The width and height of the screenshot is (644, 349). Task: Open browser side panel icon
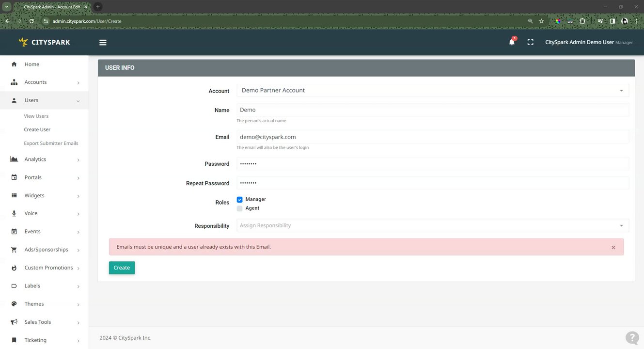pos(613,21)
